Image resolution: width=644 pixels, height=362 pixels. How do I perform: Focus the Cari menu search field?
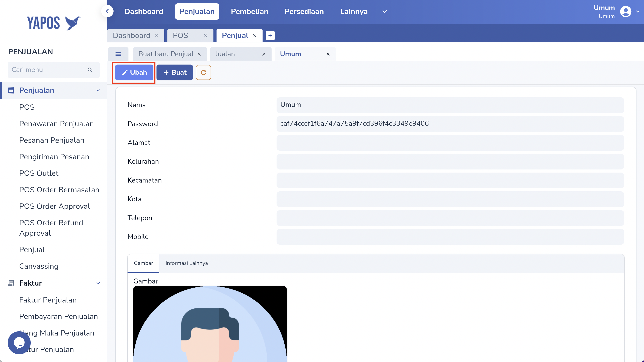54,70
